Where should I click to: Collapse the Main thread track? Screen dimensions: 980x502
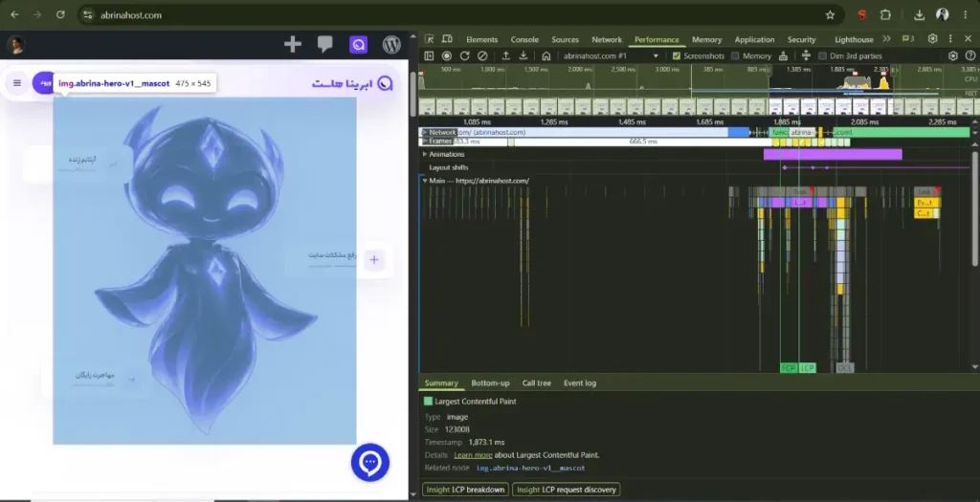[x=425, y=181]
